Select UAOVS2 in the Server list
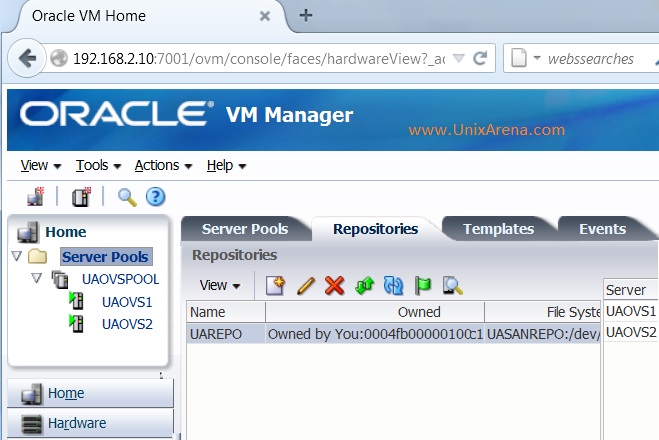This screenshot has height=440, width=659. [630, 332]
